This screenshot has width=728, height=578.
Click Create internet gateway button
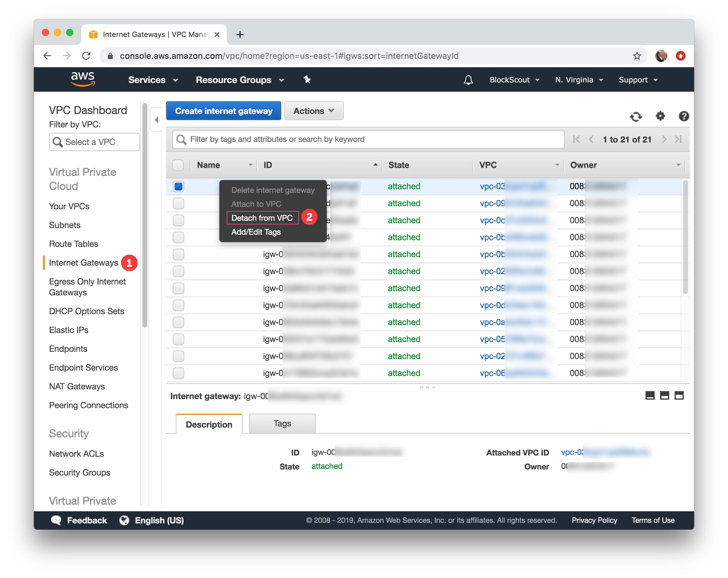point(223,111)
